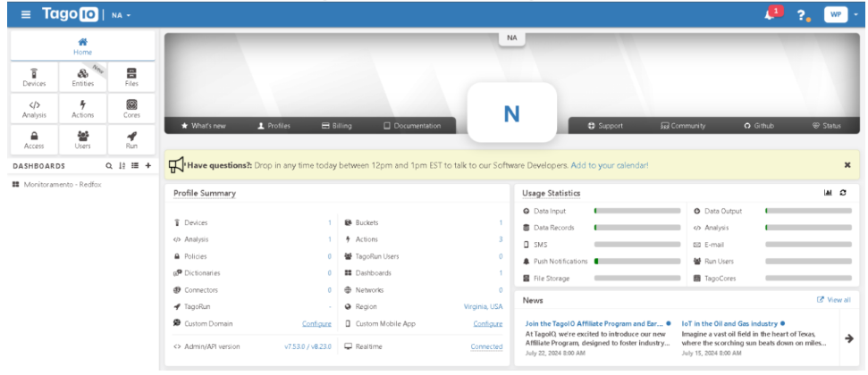
Task: Click Add to your calendar link
Action: pos(610,165)
